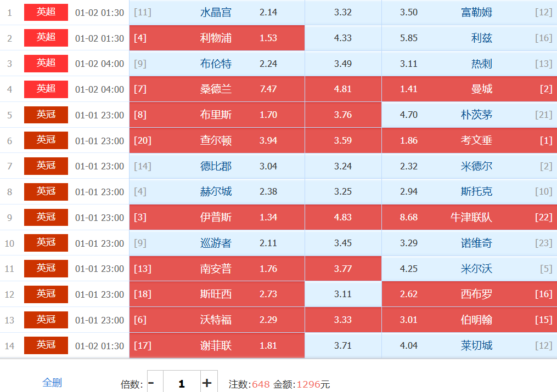Viewport: 557px width, 392px height.
Task: Click the 倍数 multiplier input field
Action: click(181, 383)
